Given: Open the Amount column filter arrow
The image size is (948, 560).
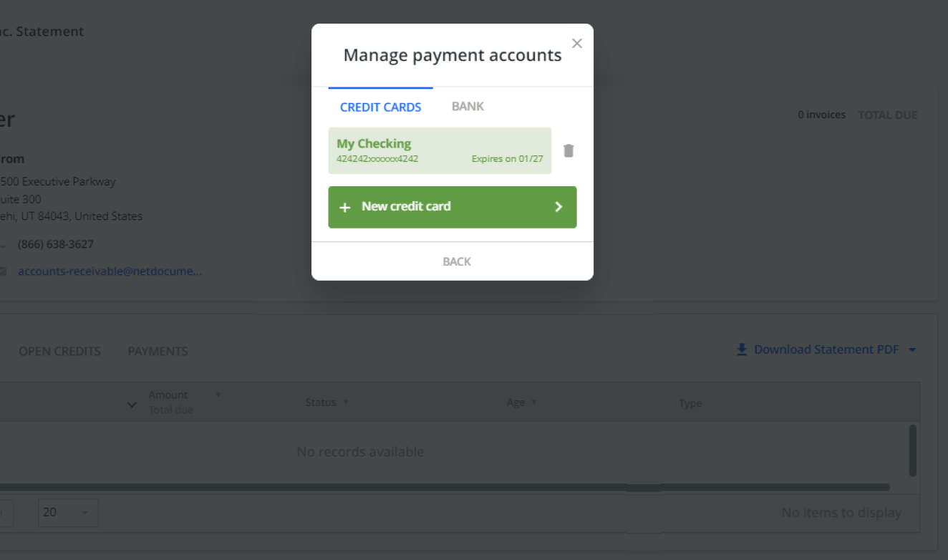Looking at the screenshot, I should pyautogui.click(x=218, y=395).
